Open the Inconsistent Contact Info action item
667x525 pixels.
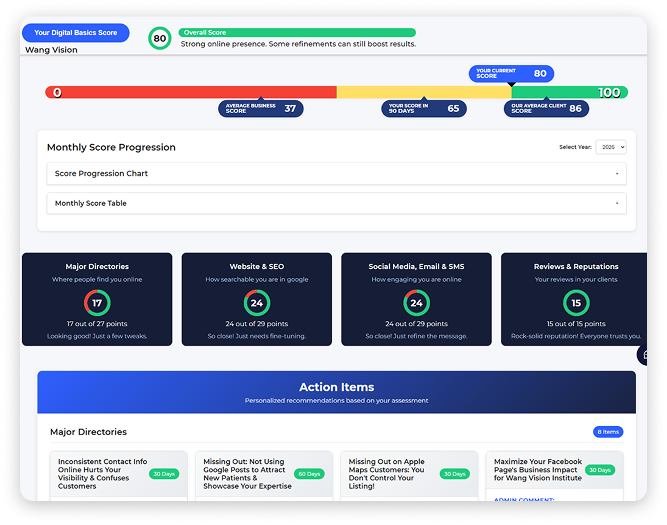101,473
